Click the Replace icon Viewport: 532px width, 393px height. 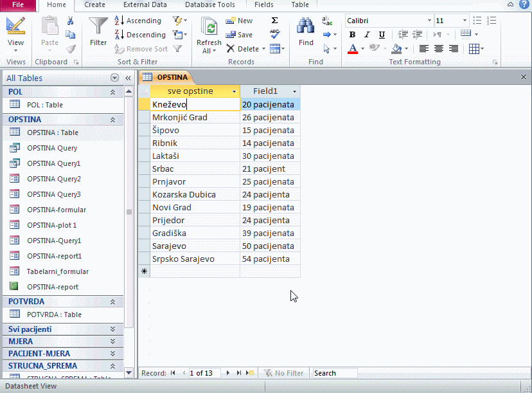327,21
